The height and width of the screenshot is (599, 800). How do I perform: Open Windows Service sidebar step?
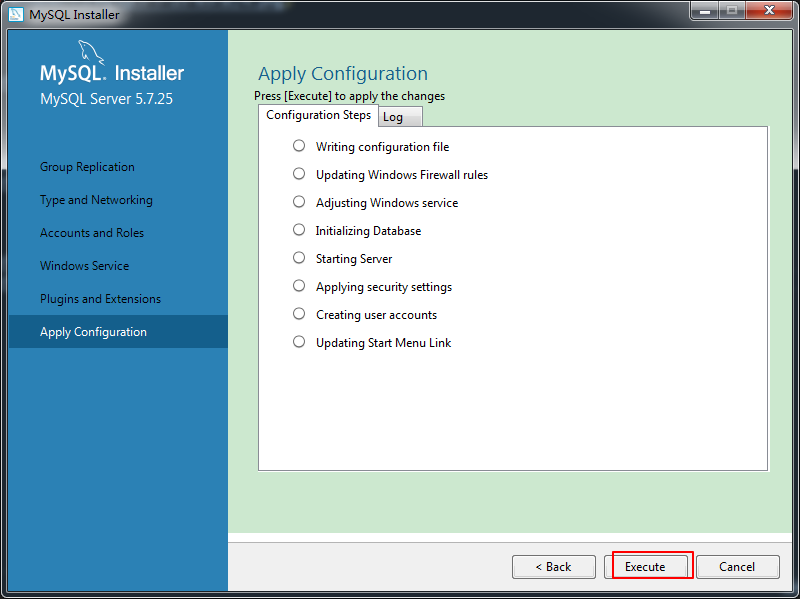pyautogui.click(x=84, y=266)
